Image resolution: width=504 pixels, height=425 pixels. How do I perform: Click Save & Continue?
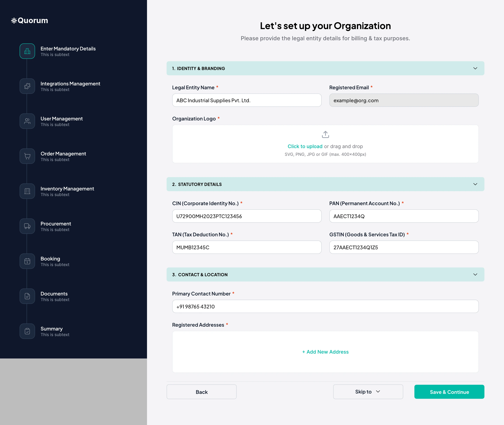pyautogui.click(x=449, y=392)
